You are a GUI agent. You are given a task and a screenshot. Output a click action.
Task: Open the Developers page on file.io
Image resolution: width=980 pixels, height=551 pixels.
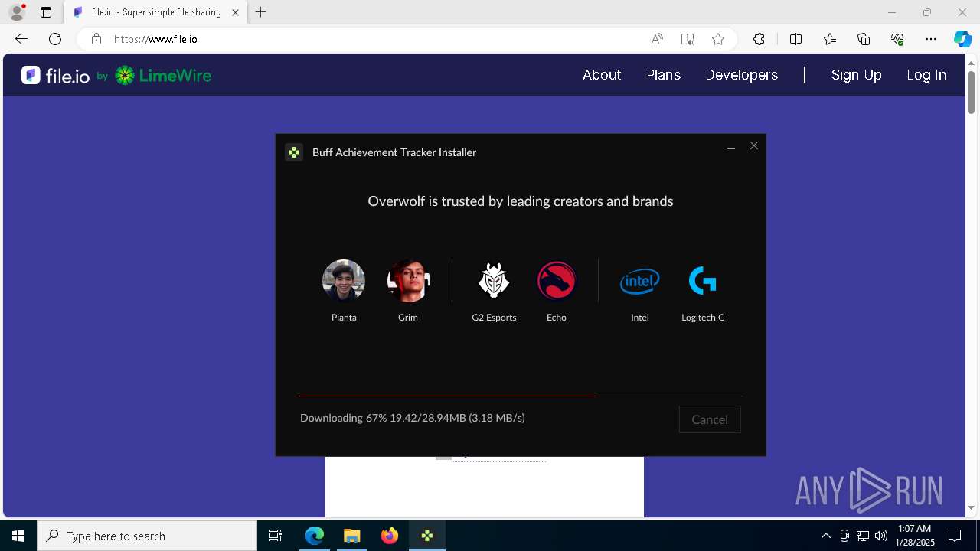742,75
